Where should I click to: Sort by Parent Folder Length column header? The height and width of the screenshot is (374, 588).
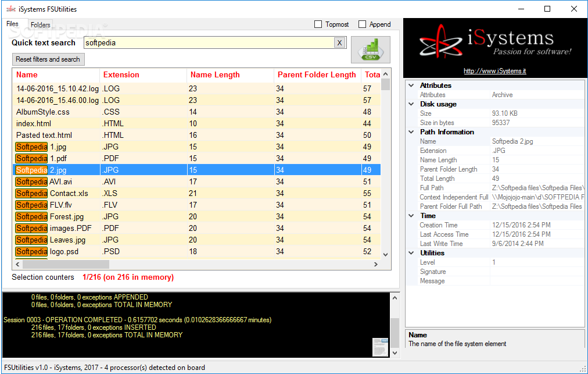click(317, 74)
